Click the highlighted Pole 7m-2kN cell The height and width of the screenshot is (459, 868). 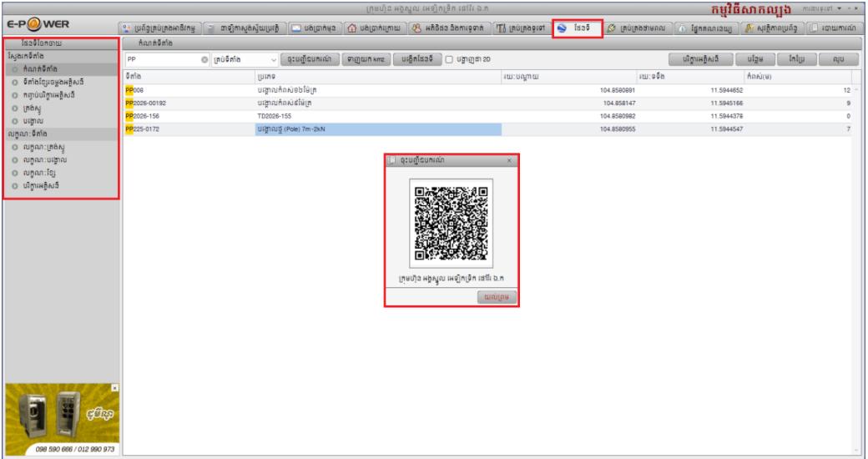pyautogui.click(x=379, y=129)
